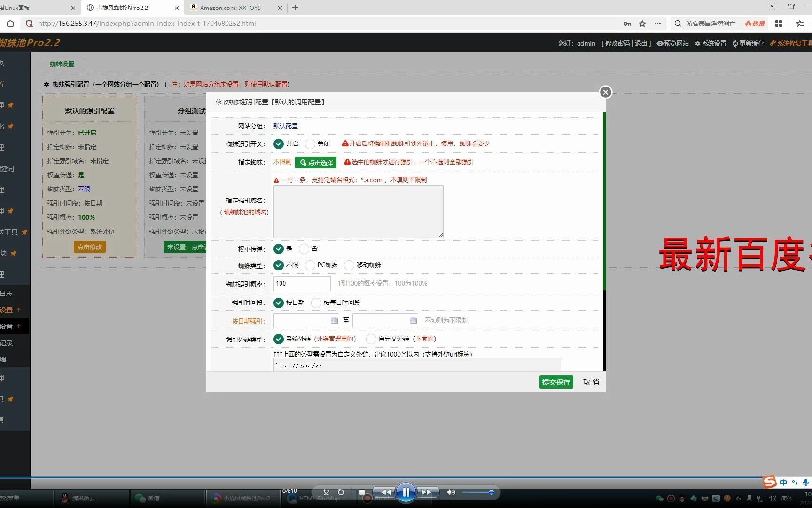Click the 指定强引域名 textarea
Image resolution: width=812 pixels, height=508 pixels.
tap(359, 212)
